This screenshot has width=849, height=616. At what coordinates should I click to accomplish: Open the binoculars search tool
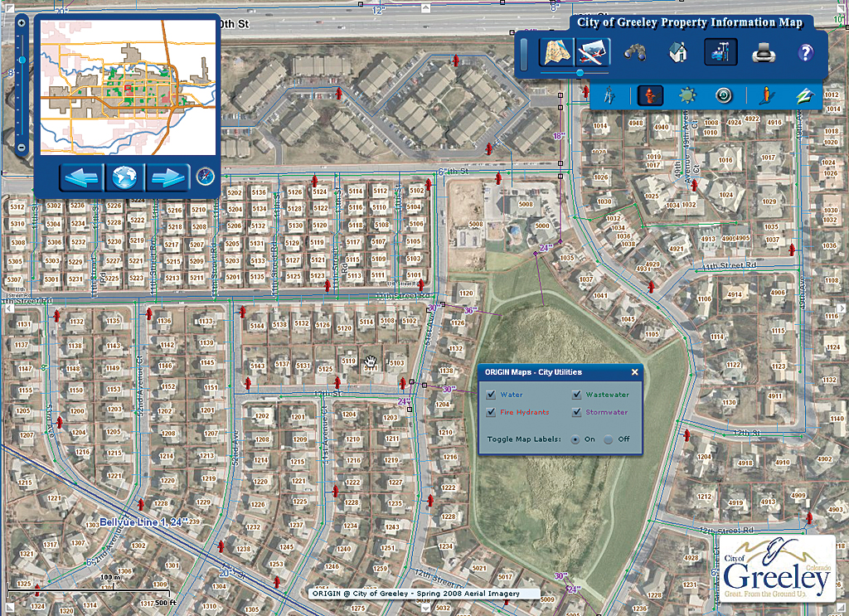pyautogui.click(x=634, y=53)
